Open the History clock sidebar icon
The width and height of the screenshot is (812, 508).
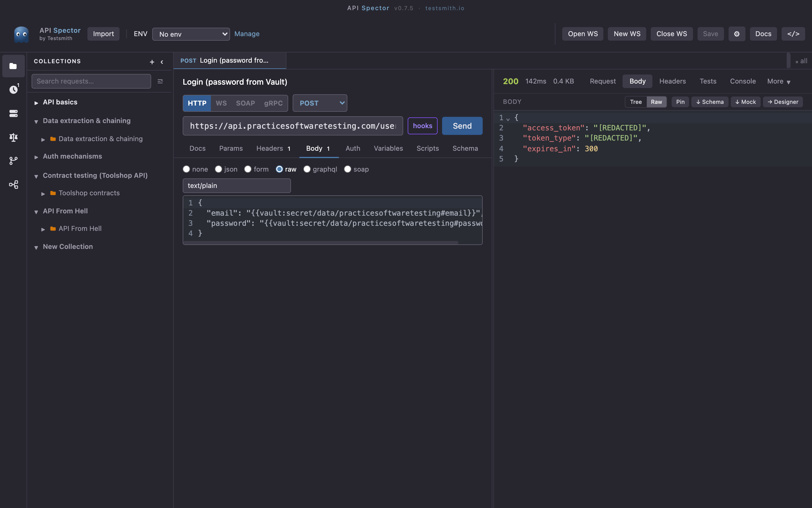coord(13,89)
